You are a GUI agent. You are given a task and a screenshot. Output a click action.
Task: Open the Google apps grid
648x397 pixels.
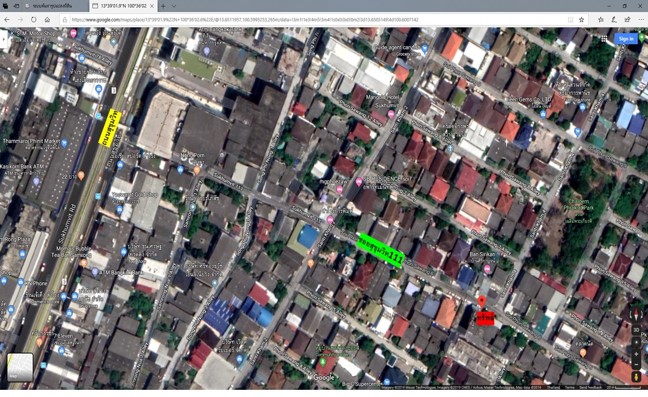(604, 39)
